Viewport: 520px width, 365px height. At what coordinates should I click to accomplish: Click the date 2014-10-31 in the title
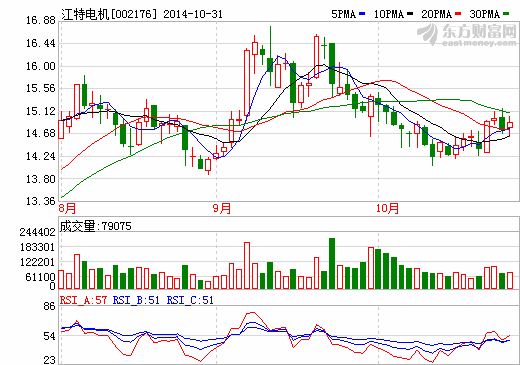coord(193,14)
